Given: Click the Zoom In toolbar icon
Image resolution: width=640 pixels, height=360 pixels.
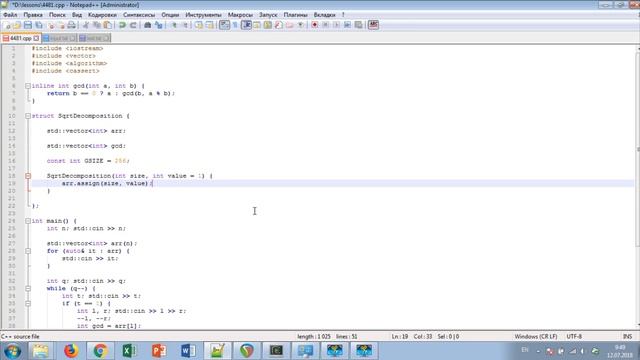Looking at the screenshot, I should 174,25.
